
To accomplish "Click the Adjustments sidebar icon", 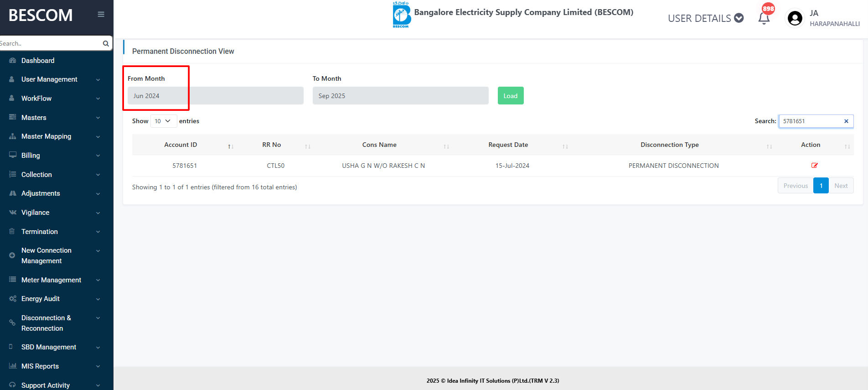I will pos(12,193).
